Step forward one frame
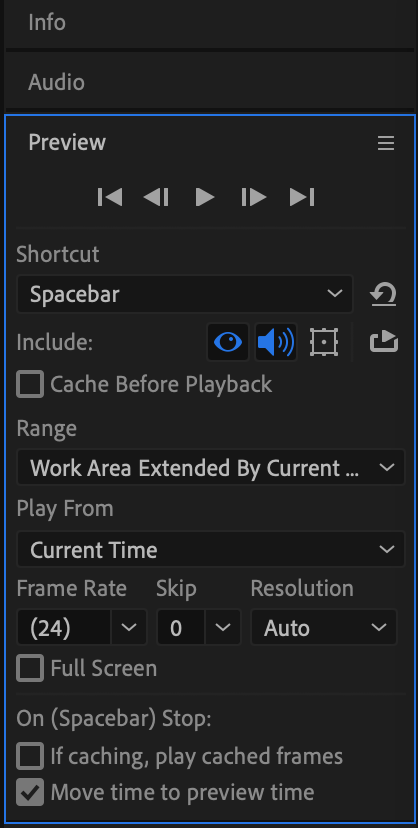The image size is (418, 828). tap(253, 197)
